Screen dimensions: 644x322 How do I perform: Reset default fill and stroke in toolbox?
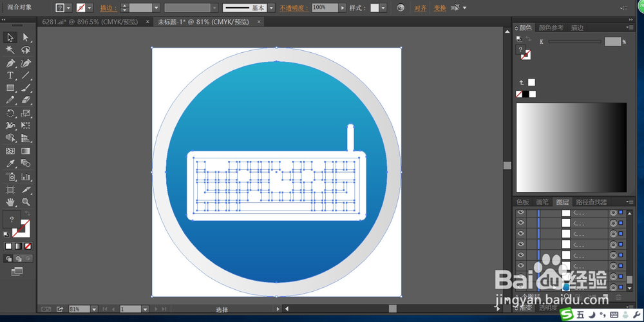coord(6,234)
